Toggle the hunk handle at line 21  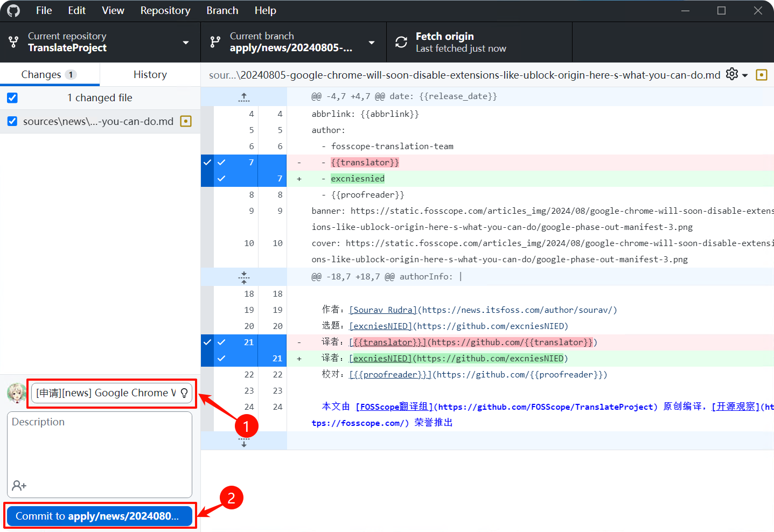pos(207,350)
